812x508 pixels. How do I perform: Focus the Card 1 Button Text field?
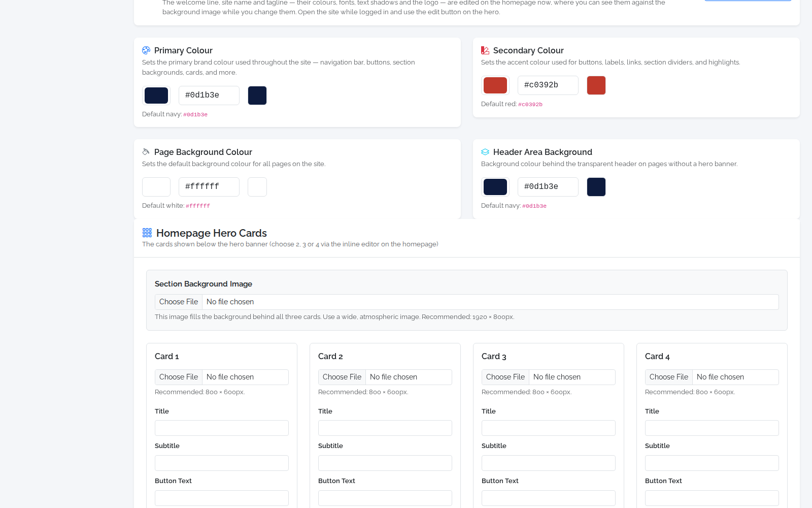tap(222, 498)
